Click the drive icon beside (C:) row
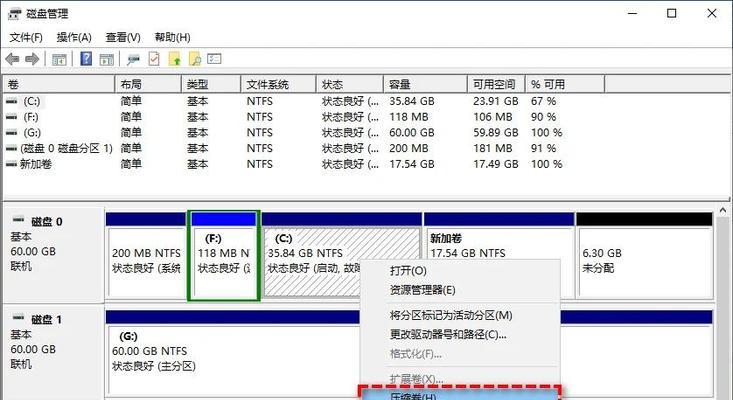 [x=12, y=101]
